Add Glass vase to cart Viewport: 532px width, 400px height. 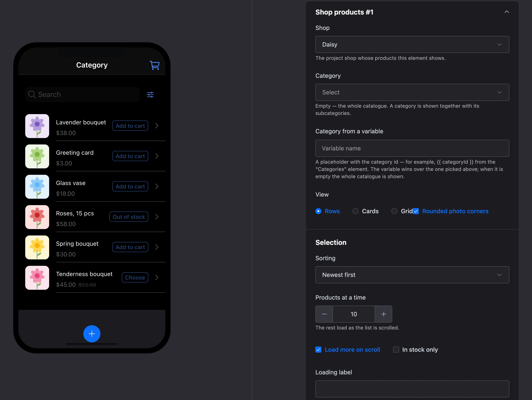[130, 186]
